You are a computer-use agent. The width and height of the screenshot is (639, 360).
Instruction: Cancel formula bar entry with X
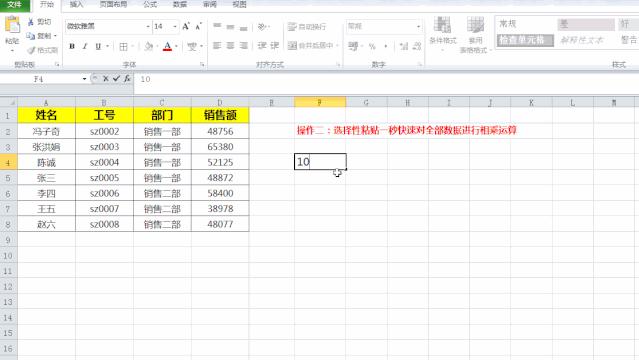(x=106, y=79)
